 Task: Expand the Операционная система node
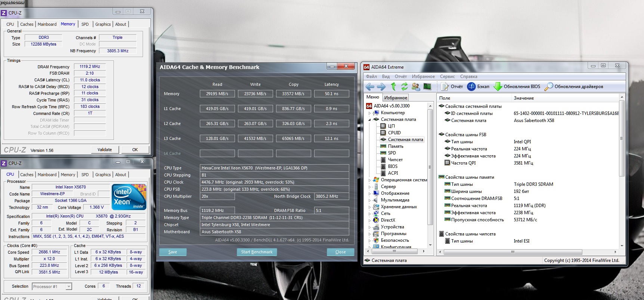[x=370, y=180]
